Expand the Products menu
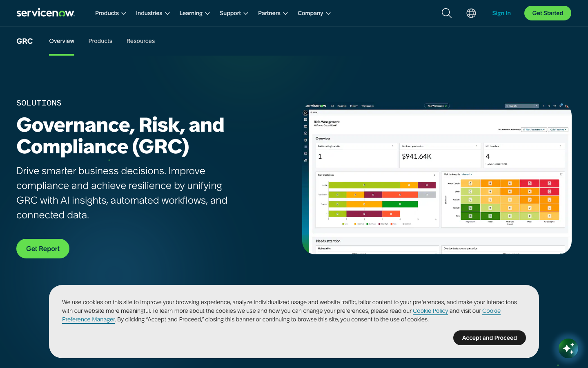This screenshot has height=368, width=588. 111,13
